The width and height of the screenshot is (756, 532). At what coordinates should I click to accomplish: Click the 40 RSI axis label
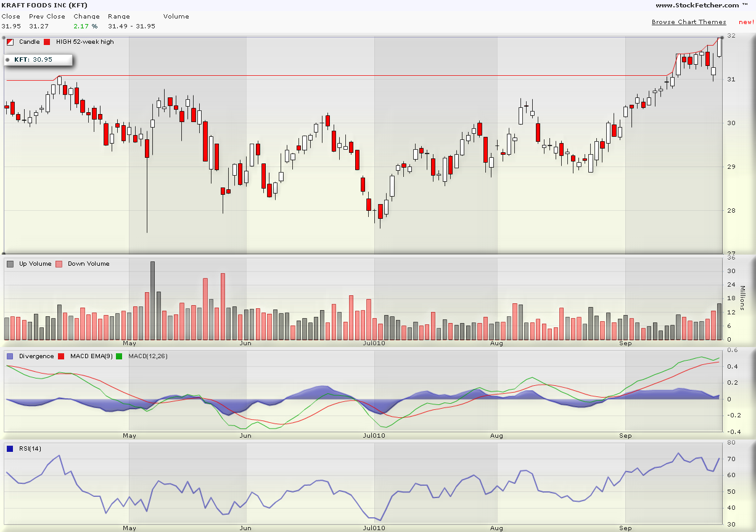click(x=731, y=508)
